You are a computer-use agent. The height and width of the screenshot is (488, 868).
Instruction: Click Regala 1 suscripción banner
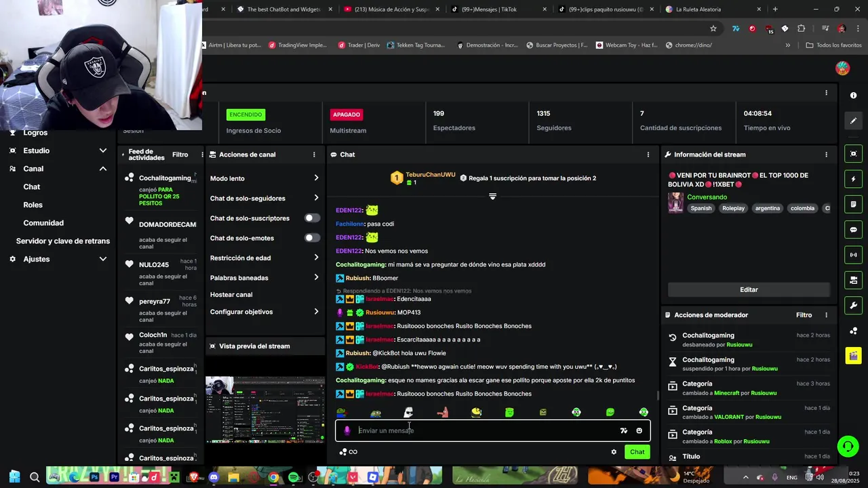click(528, 178)
